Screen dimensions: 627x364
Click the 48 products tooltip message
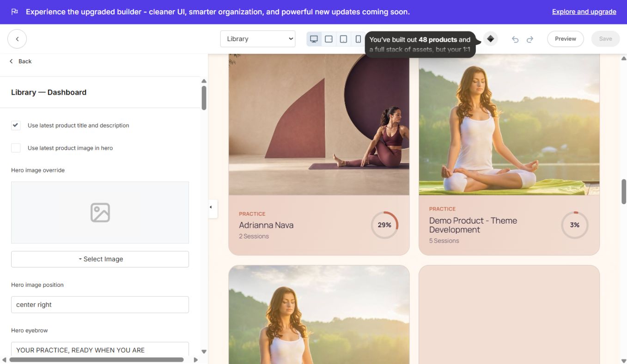[x=420, y=44]
